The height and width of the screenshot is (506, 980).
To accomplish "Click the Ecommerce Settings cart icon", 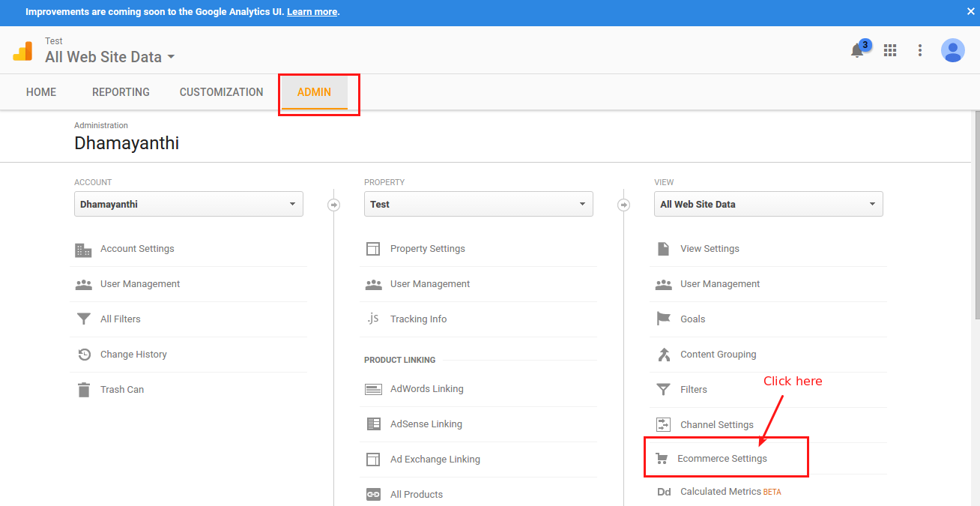I will pyautogui.click(x=661, y=459).
